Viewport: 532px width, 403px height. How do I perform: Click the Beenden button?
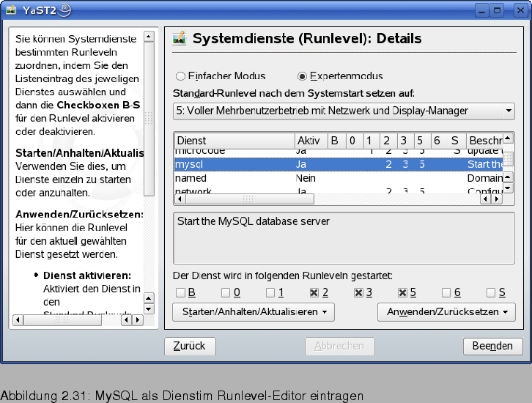(x=492, y=346)
